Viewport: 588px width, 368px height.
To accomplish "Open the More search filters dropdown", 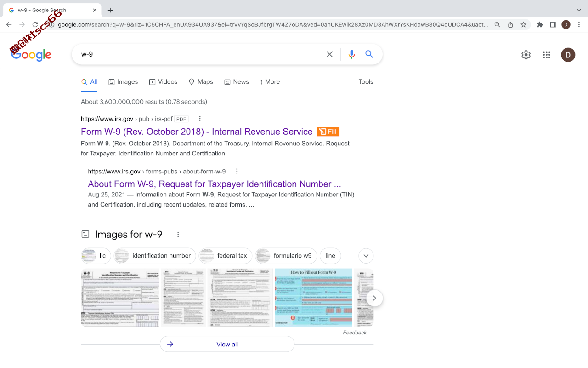I will [270, 82].
